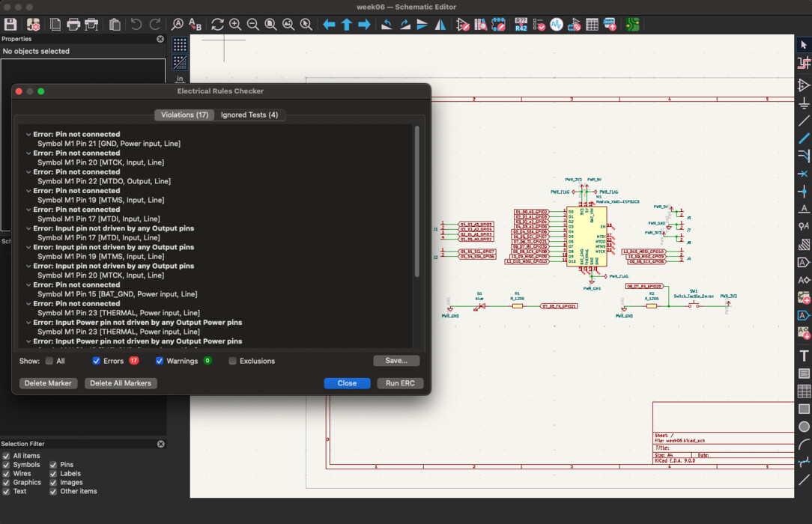Open Find tool (magnifier with A)

[x=177, y=24]
